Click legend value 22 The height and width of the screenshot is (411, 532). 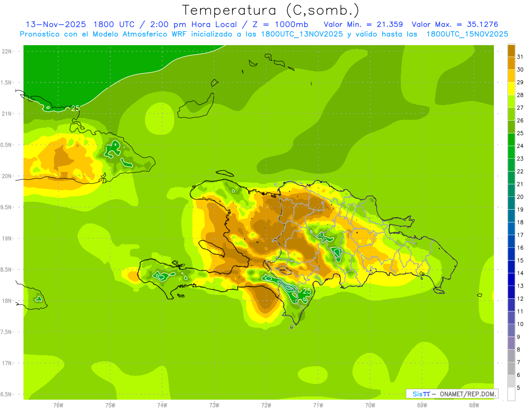tap(520, 171)
